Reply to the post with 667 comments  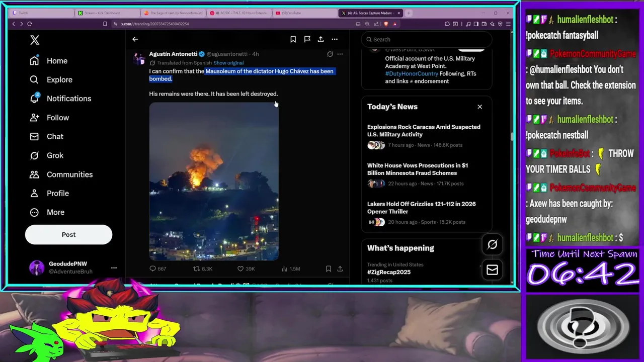pos(157,269)
